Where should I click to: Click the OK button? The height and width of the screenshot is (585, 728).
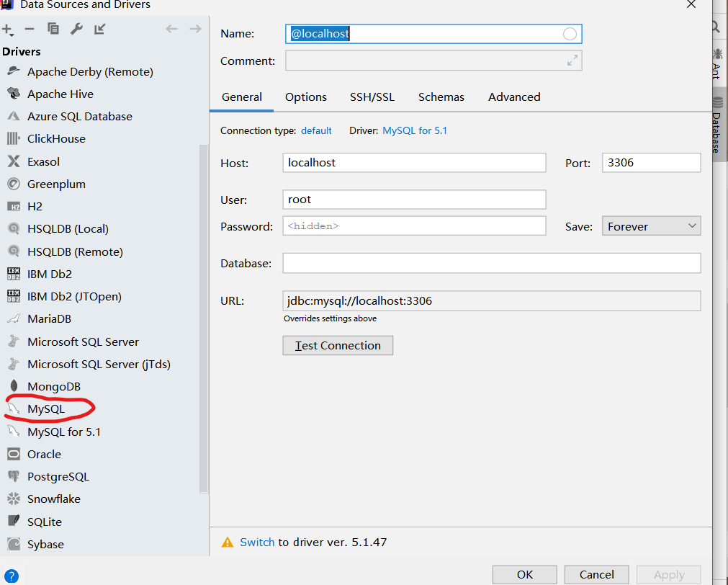525,575
